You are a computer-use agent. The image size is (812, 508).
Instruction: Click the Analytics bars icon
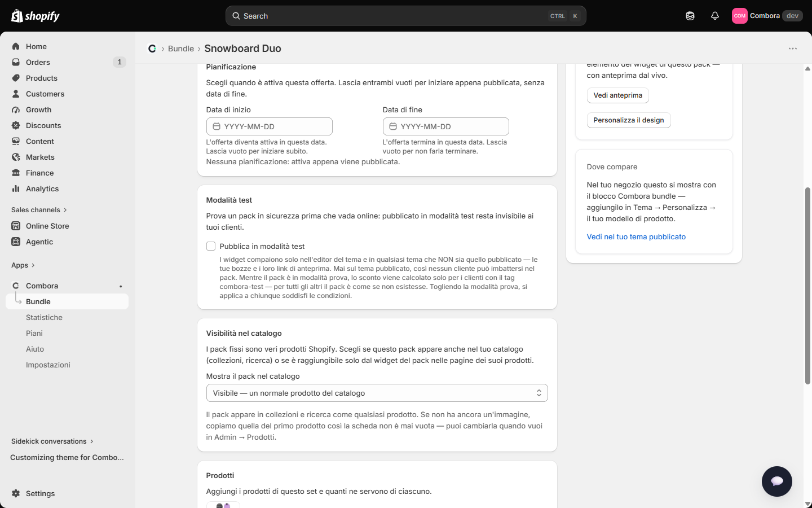16,189
